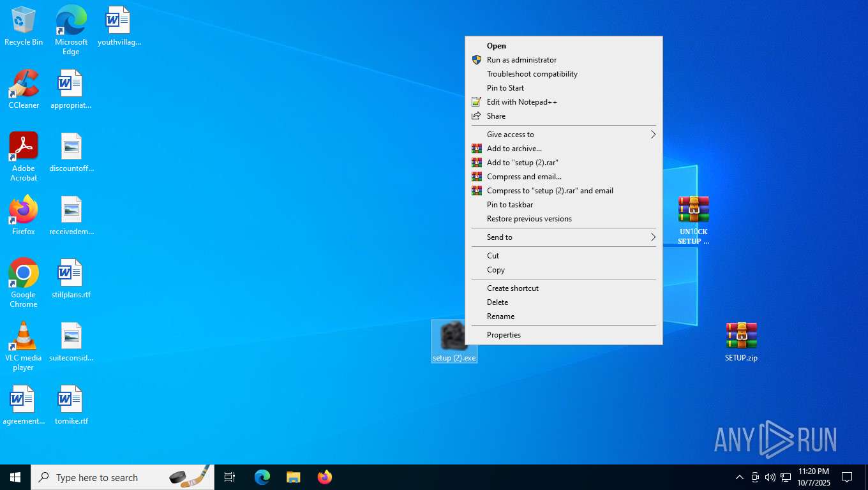This screenshot has width=868, height=490.
Task: Choose Compress and email...
Action: 564,177
